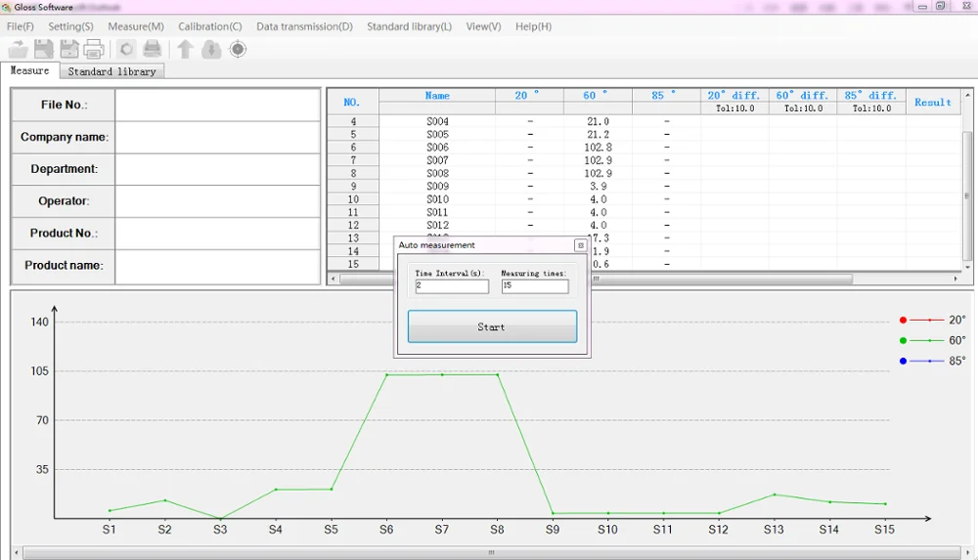Image resolution: width=978 pixels, height=560 pixels.
Task: Click the Operator text field
Action: pos(217,201)
